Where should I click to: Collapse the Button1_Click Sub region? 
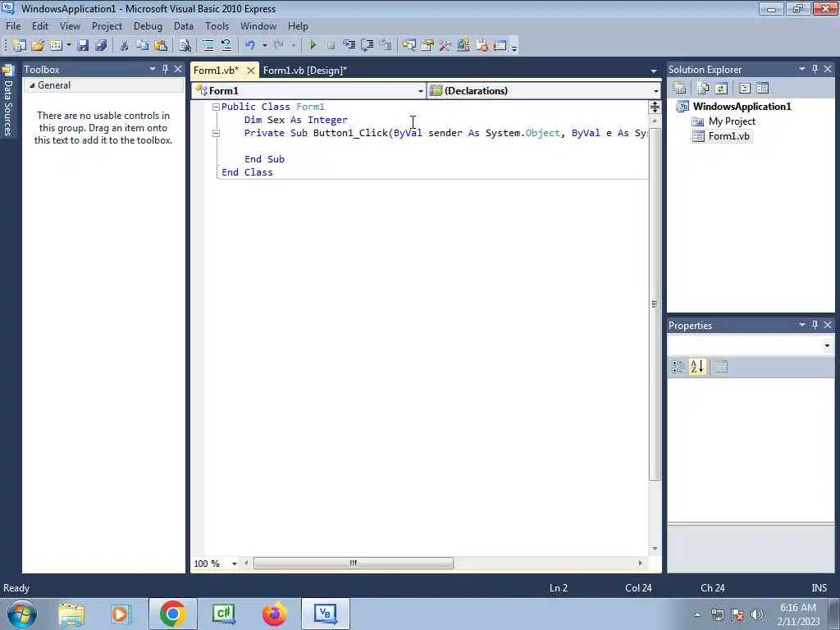pyautogui.click(x=216, y=134)
